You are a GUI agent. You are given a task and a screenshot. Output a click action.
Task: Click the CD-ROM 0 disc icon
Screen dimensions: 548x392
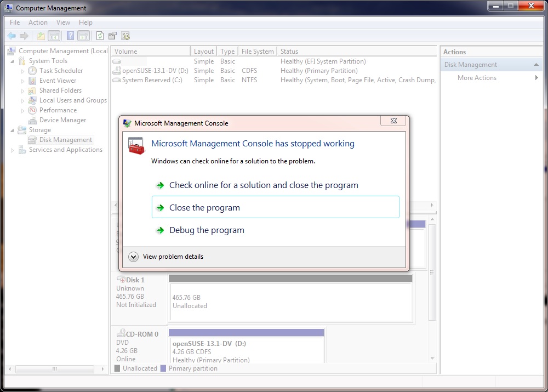click(x=121, y=333)
